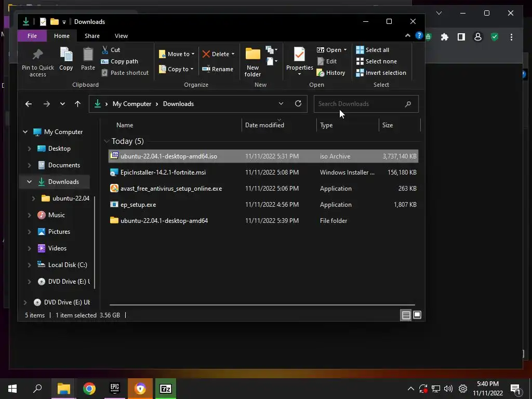This screenshot has width=532, height=399.
Task: Click History in Open group
Action: point(331,73)
